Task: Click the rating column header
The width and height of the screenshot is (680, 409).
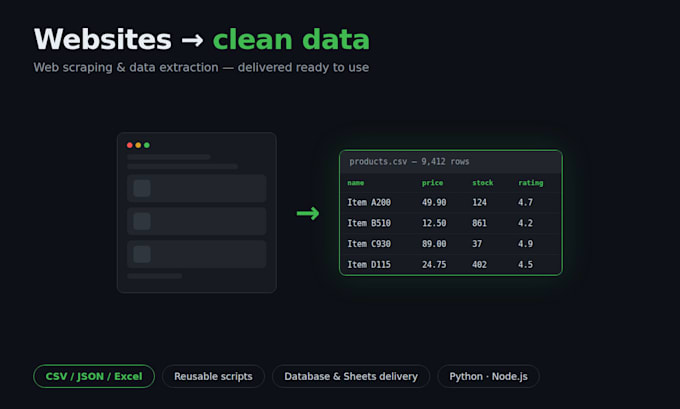Action: [530, 183]
